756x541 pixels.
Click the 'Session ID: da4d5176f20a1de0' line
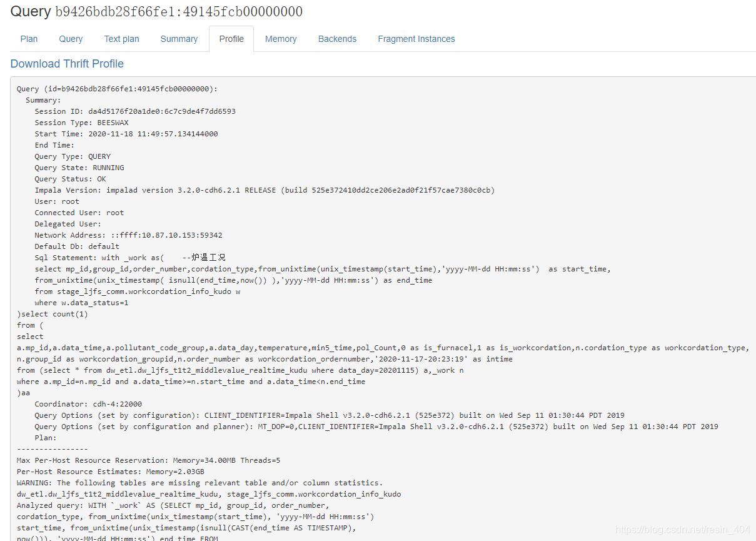(135, 111)
